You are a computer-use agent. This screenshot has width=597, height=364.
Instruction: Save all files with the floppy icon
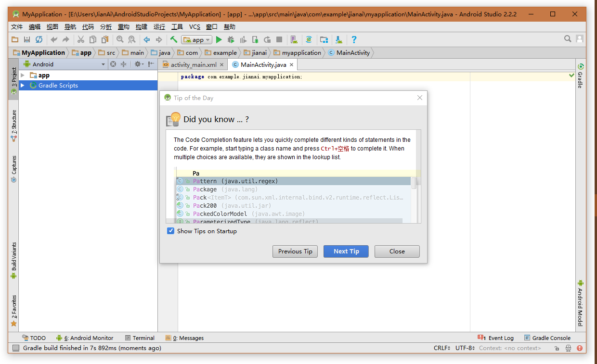click(27, 39)
